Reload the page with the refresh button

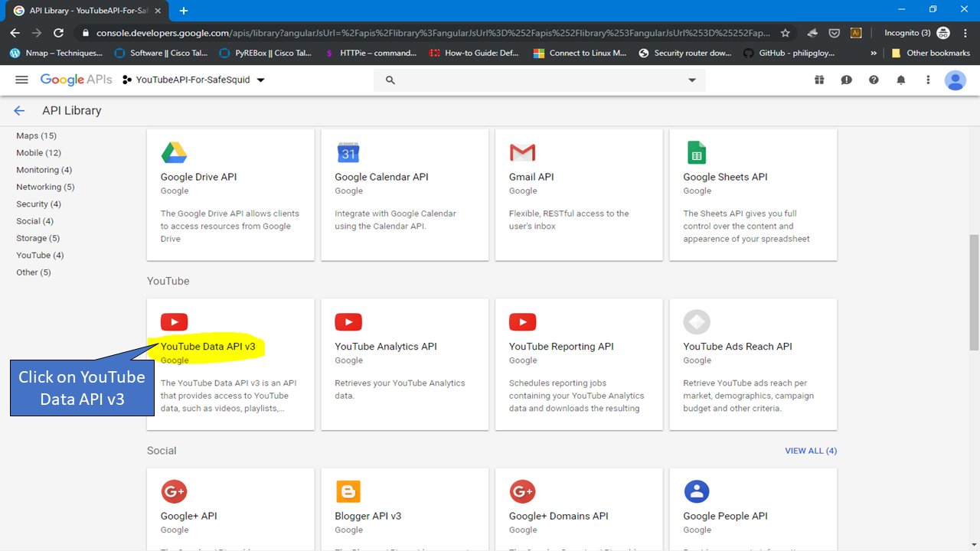coord(58,33)
